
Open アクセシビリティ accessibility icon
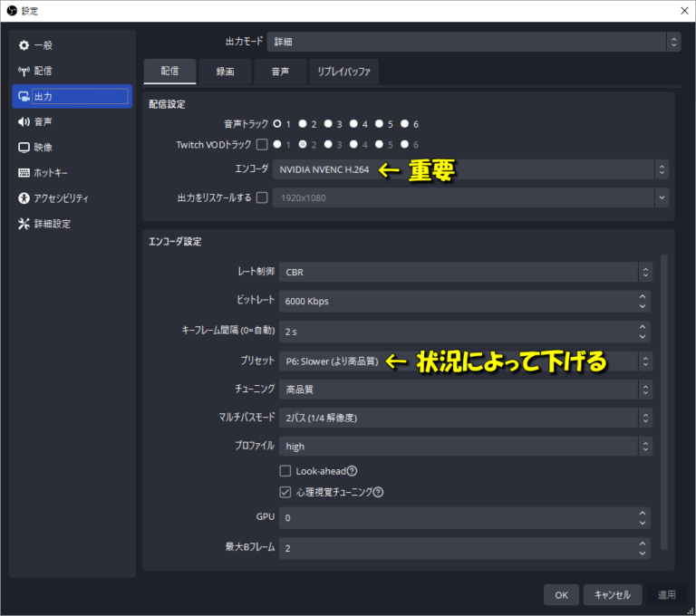click(x=24, y=198)
